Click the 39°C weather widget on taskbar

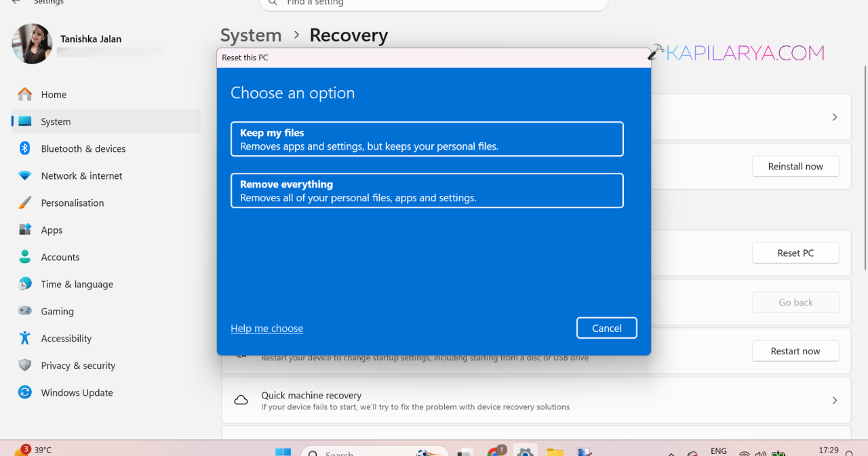tap(33, 450)
